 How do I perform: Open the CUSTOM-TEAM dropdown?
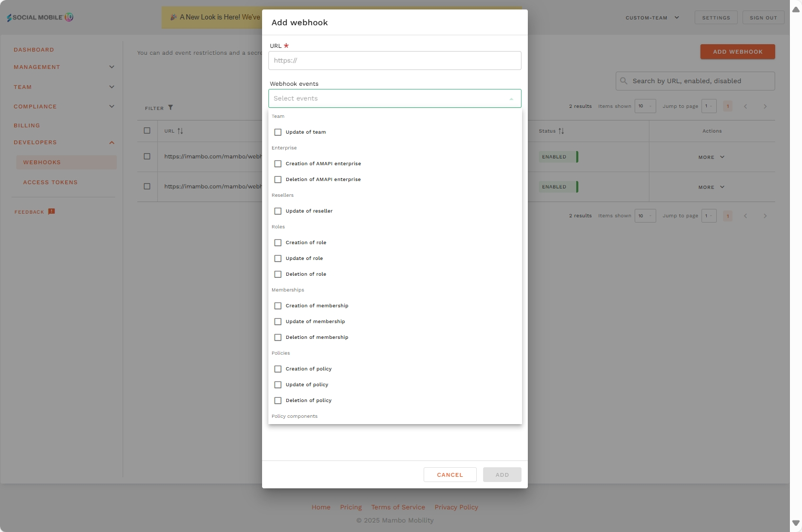coord(652,17)
